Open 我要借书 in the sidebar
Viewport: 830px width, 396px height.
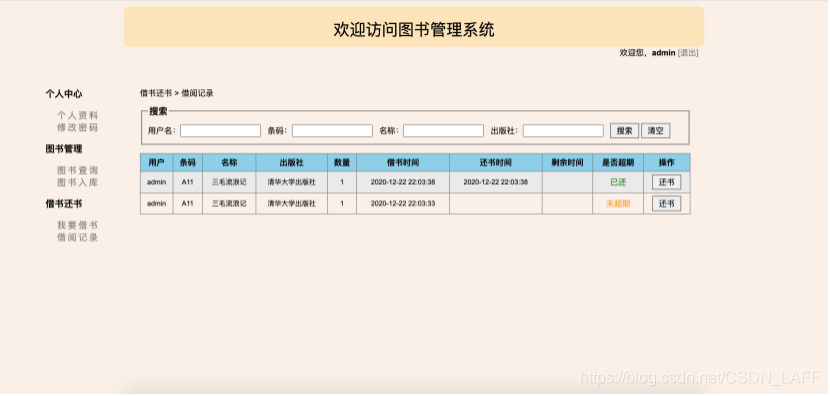coord(78,226)
